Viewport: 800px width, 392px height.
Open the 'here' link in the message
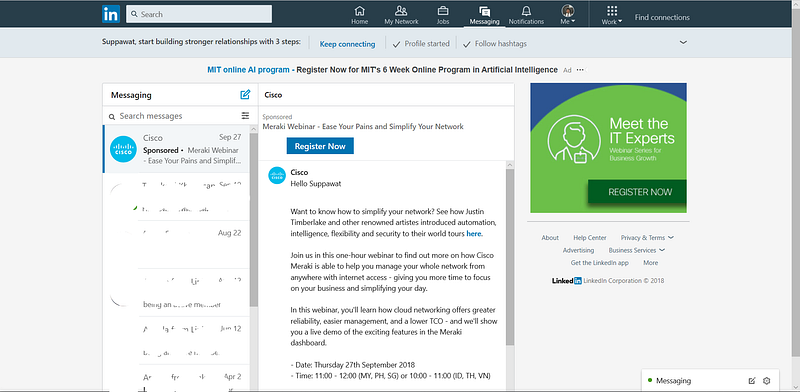[473, 234]
